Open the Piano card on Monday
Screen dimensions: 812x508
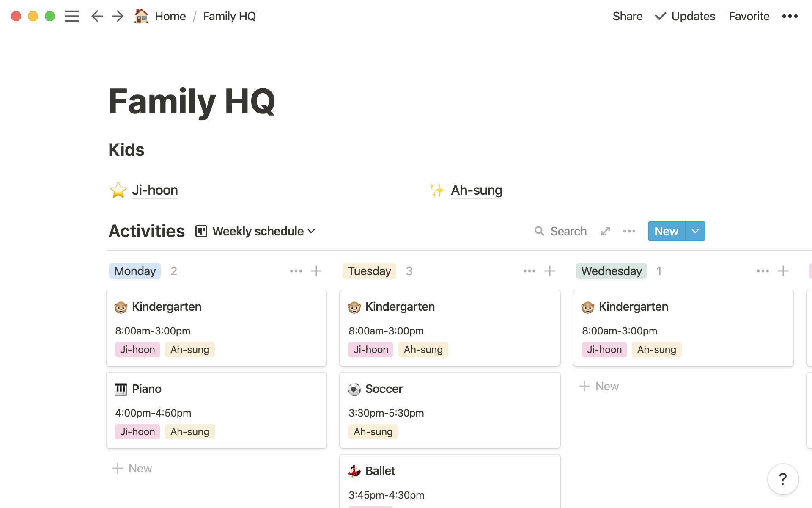point(217,410)
